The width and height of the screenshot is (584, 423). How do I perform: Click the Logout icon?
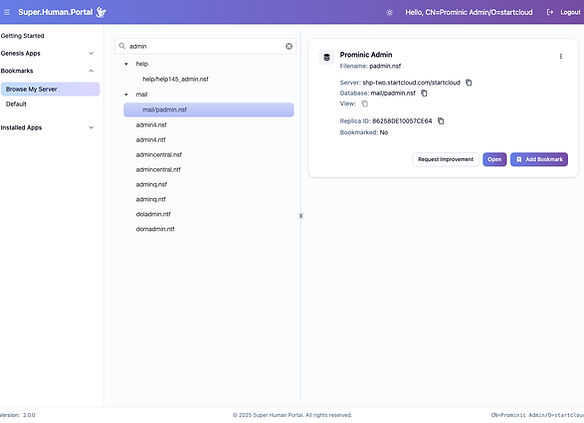click(550, 12)
